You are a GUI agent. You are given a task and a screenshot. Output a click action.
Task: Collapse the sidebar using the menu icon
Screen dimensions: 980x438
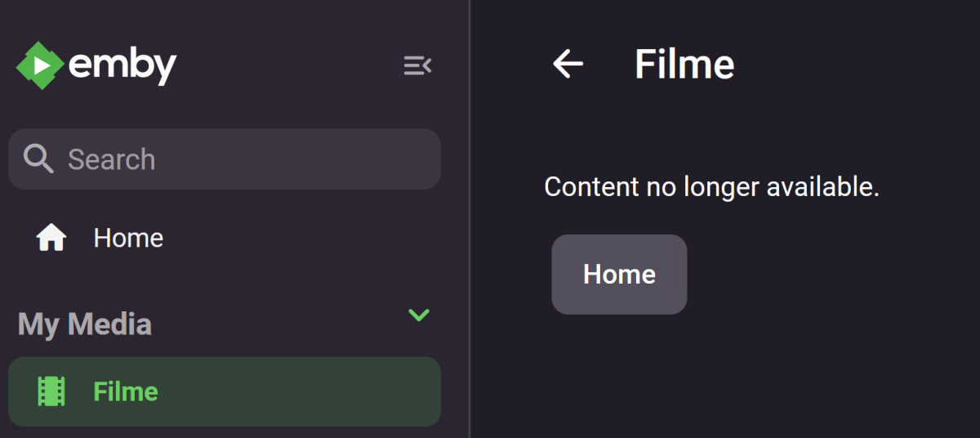click(x=417, y=65)
